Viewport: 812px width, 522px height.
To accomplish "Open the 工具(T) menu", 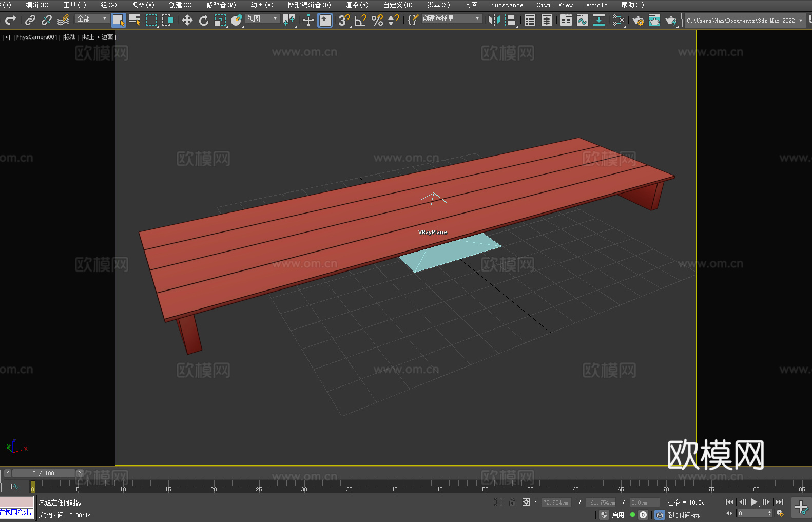I will [x=75, y=5].
